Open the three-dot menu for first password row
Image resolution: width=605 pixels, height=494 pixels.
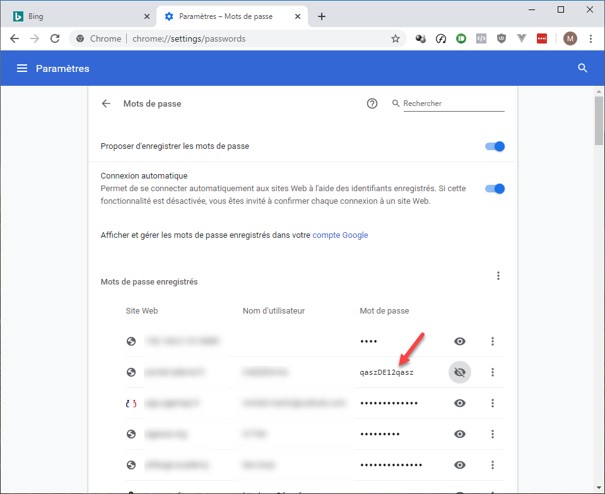pyautogui.click(x=492, y=342)
